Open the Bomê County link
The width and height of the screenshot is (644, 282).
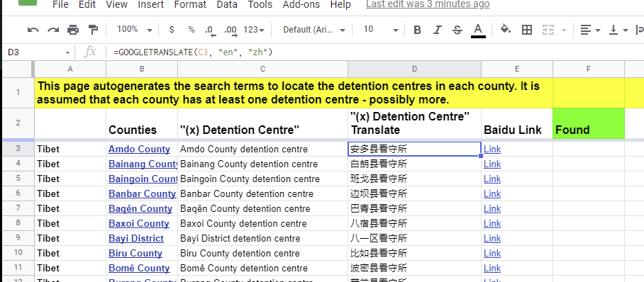(139, 268)
